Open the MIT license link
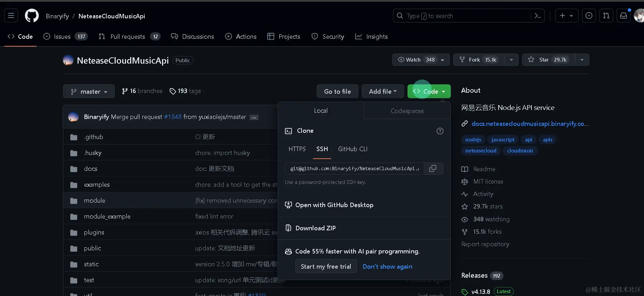 click(x=482, y=182)
